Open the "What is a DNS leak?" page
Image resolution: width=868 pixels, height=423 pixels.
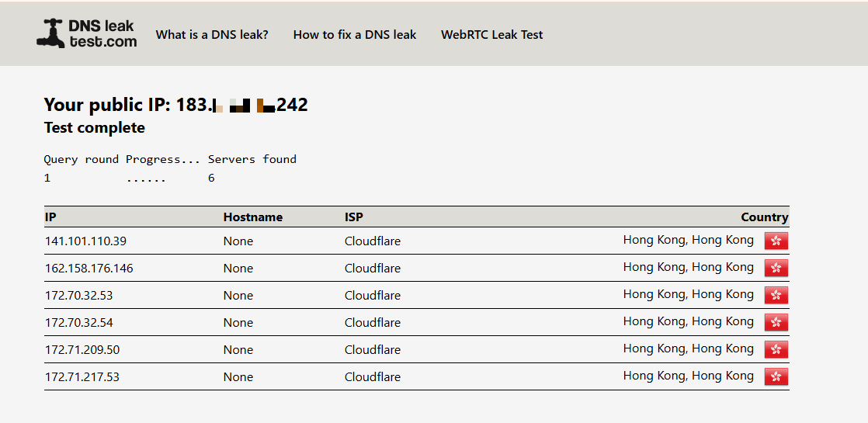coord(212,35)
